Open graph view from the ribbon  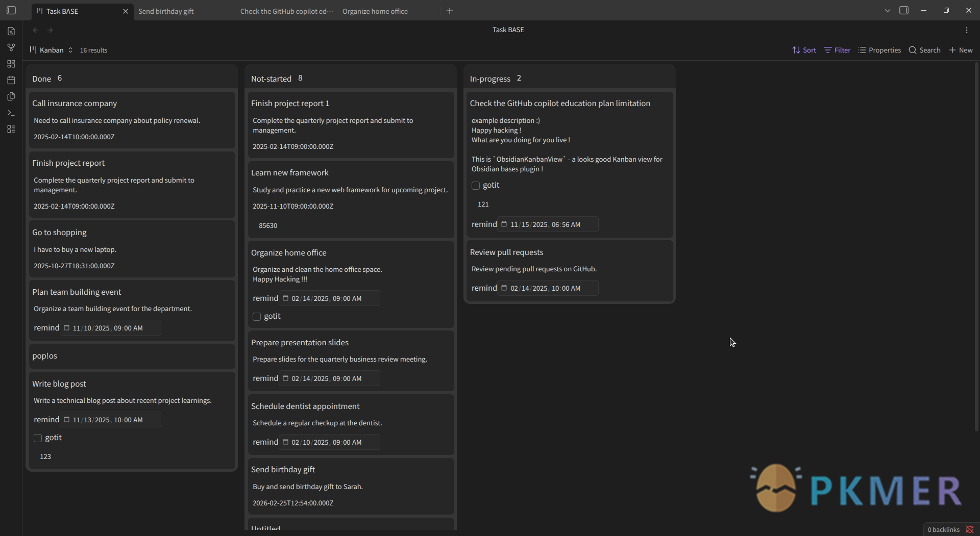pyautogui.click(x=11, y=47)
